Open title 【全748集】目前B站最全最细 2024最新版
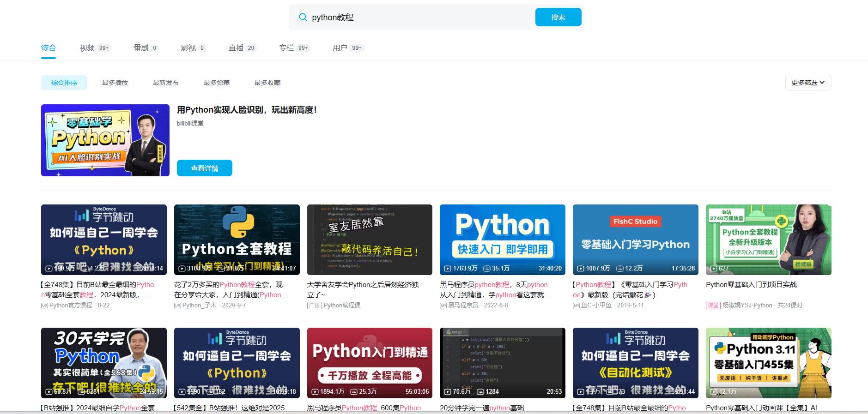The width and height of the screenshot is (868, 414). coord(97,289)
